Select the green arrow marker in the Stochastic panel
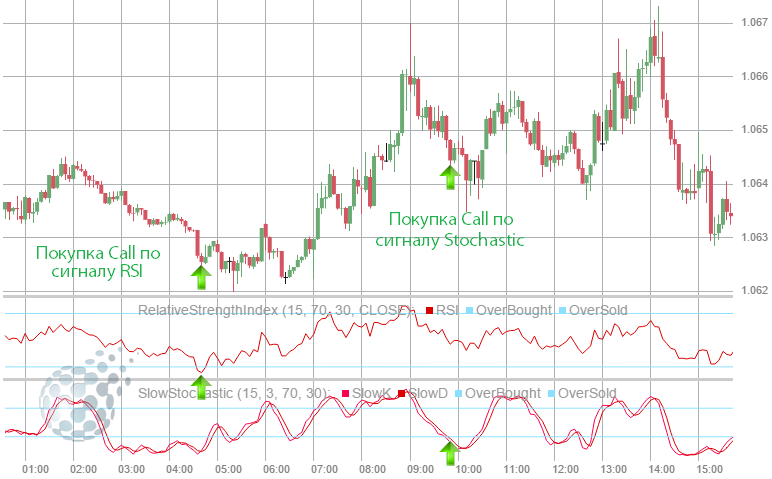The width and height of the screenshot is (772, 479). (450, 454)
